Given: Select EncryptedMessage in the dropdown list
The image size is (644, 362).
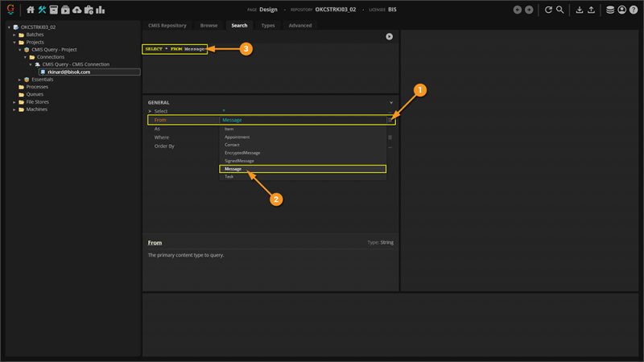Looking at the screenshot, I should pyautogui.click(x=242, y=153).
